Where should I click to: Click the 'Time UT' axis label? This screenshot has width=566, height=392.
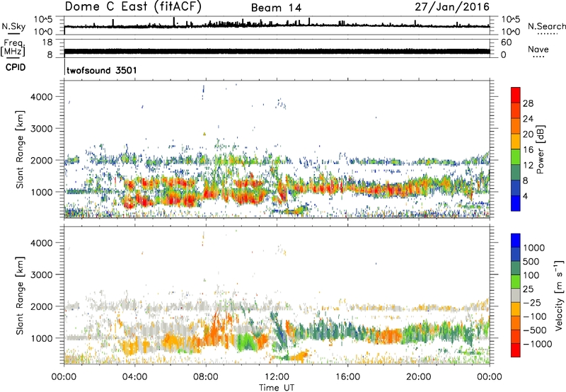(x=277, y=388)
